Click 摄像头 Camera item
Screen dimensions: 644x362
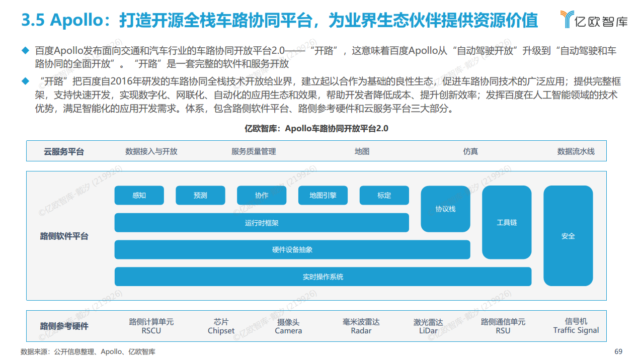[x=288, y=326]
